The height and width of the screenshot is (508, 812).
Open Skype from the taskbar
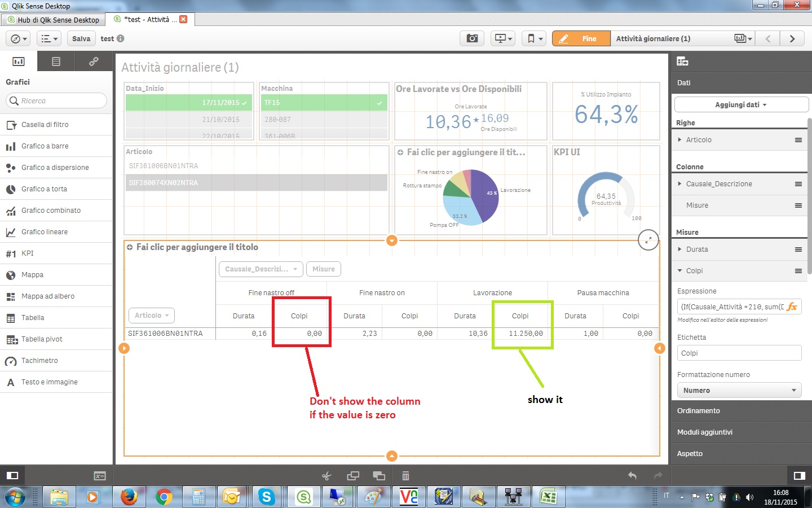[x=267, y=497]
